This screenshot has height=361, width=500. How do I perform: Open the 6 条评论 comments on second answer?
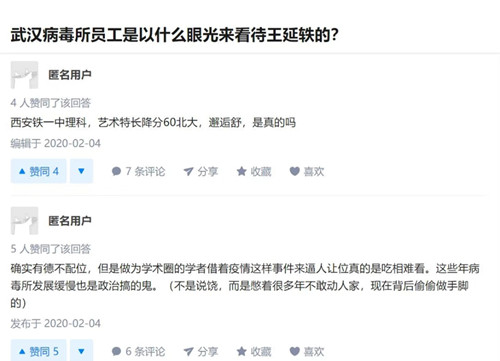tap(138, 351)
